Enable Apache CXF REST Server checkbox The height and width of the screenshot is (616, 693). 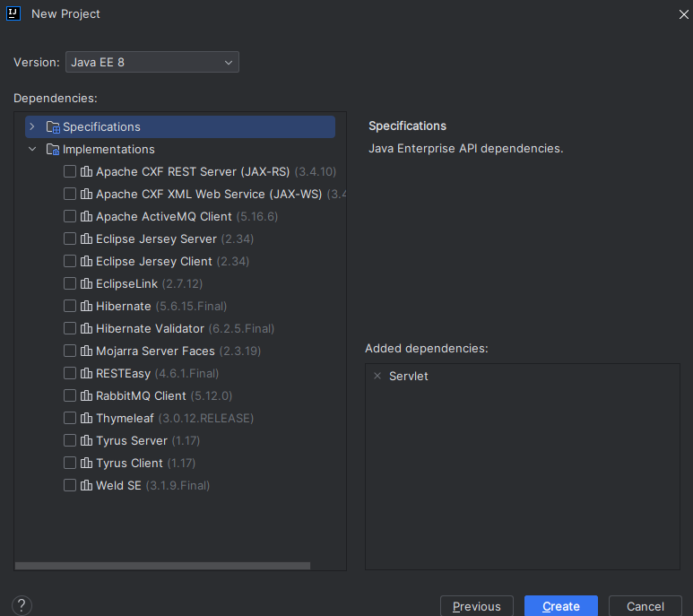pyautogui.click(x=70, y=171)
